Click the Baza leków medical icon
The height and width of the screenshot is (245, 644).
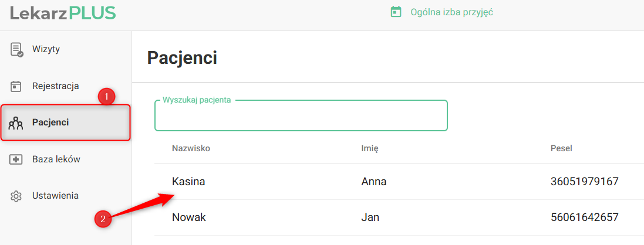(16, 159)
